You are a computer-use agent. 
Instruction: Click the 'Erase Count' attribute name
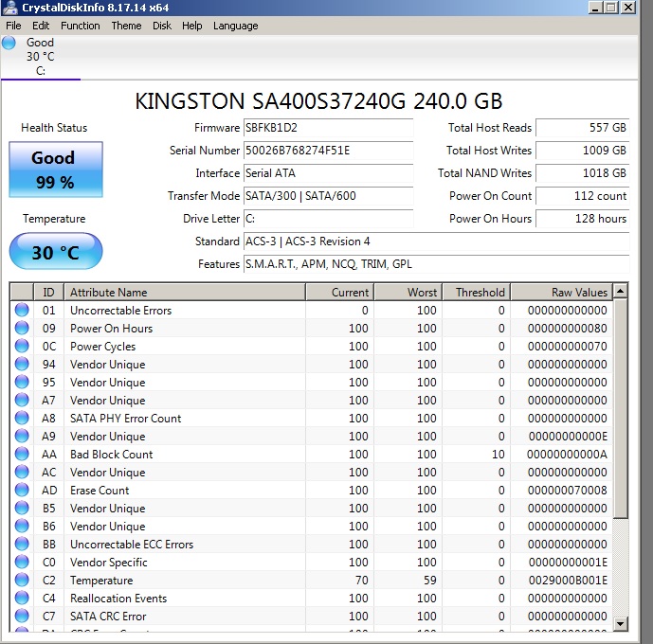pyautogui.click(x=100, y=490)
